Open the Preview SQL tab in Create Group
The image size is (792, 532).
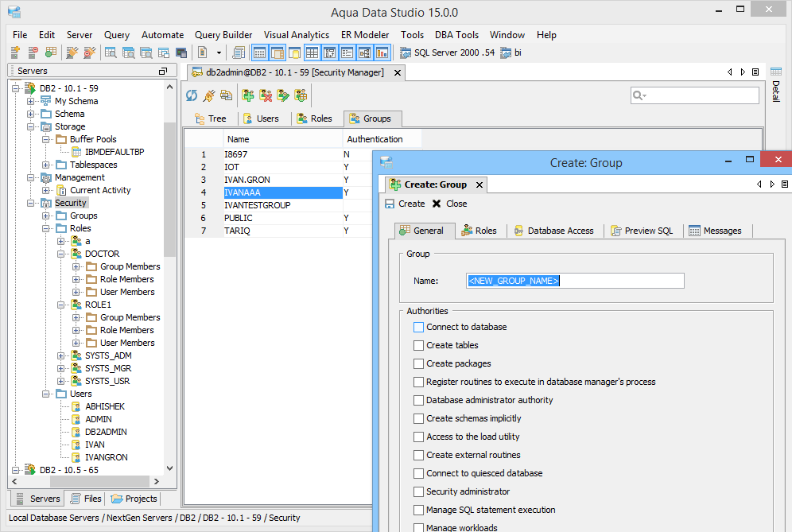pyautogui.click(x=643, y=231)
